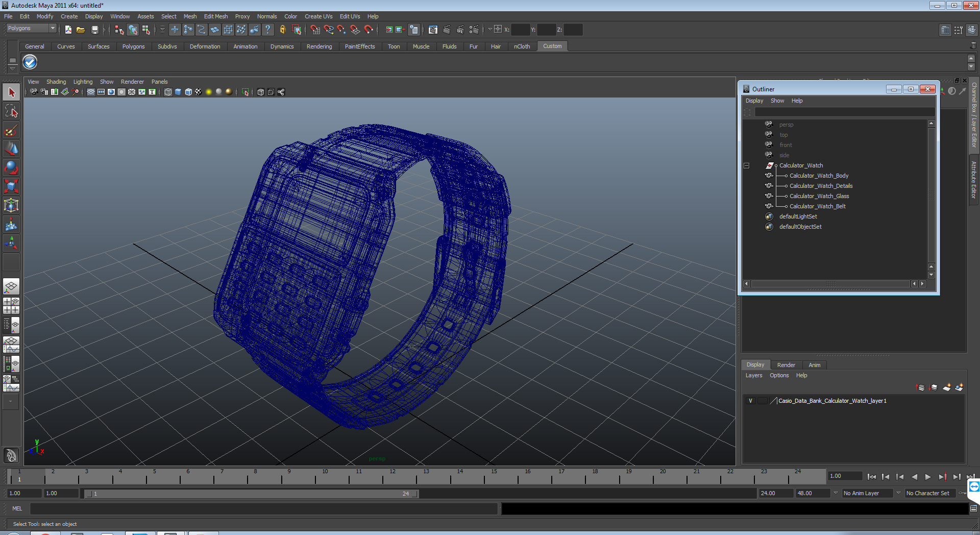Switch to the Deformation shelf tab

click(x=205, y=46)
